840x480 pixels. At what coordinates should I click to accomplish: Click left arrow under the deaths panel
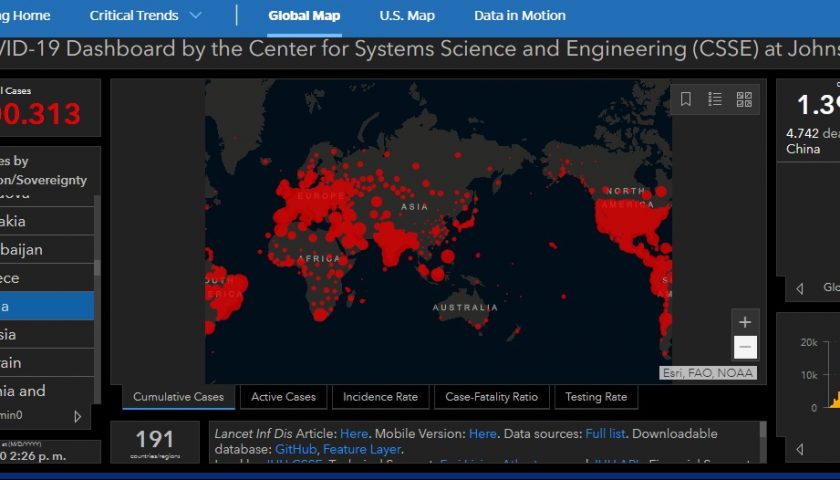799,289
